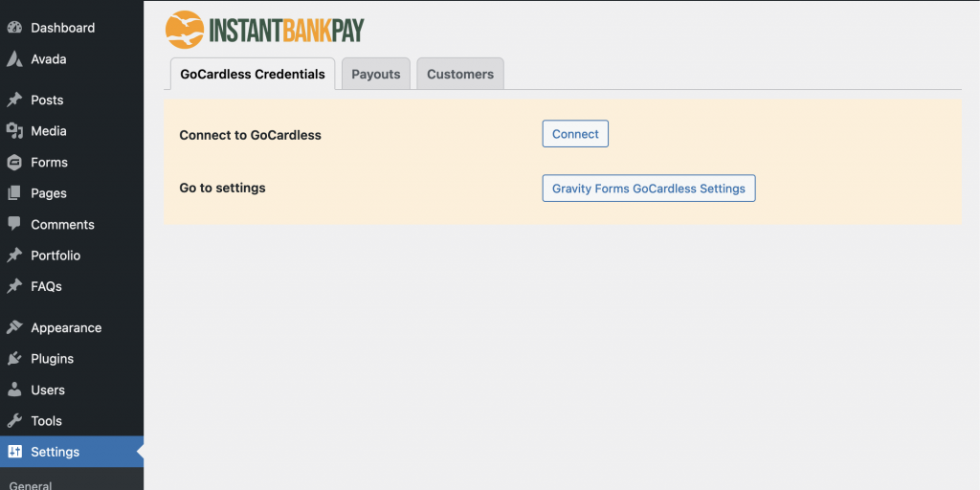Open the General settings submenu link

coord(30,485)
